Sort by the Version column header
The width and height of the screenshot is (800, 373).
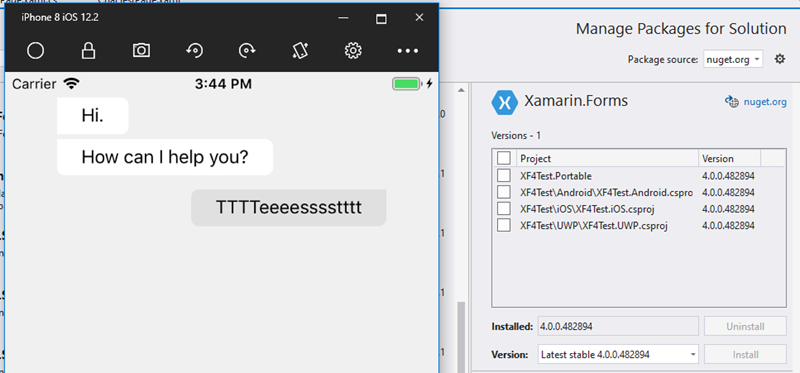pos(729,158)
